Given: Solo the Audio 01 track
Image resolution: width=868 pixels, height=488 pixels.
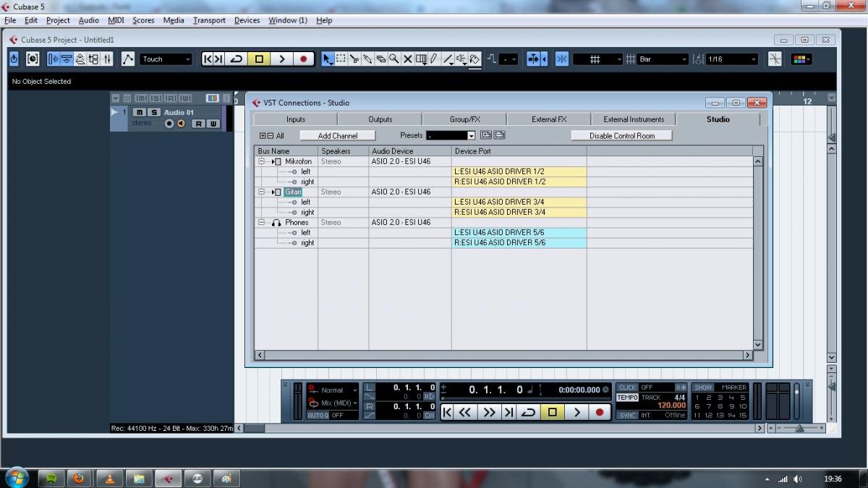Looking at the screenshot, I should pos(153,112).
